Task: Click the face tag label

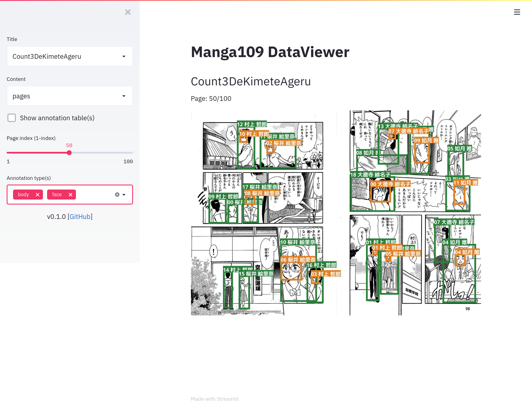Action: pyautogui.click(x=57, y=195)
